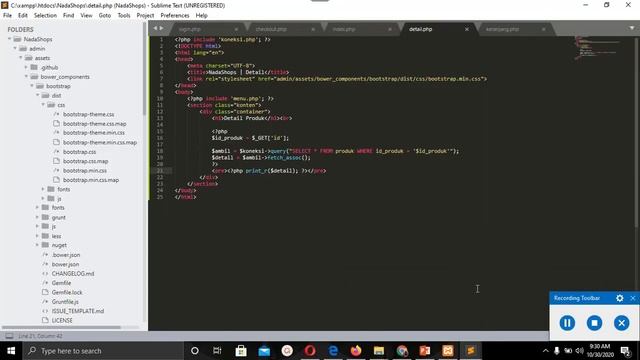Open bootstrap-theme.css in sidebar
640x360 pixels.
coord(88,114)
